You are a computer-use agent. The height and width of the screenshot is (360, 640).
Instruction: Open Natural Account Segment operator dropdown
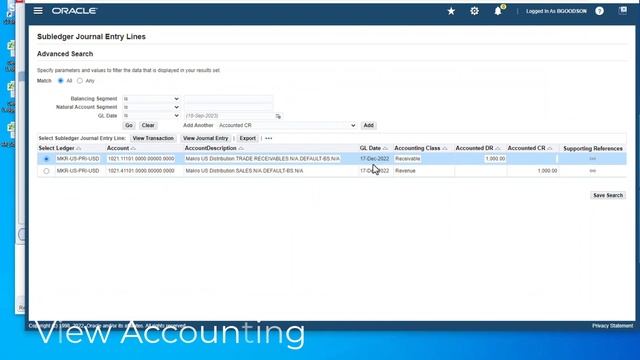(x=151, y=107)
